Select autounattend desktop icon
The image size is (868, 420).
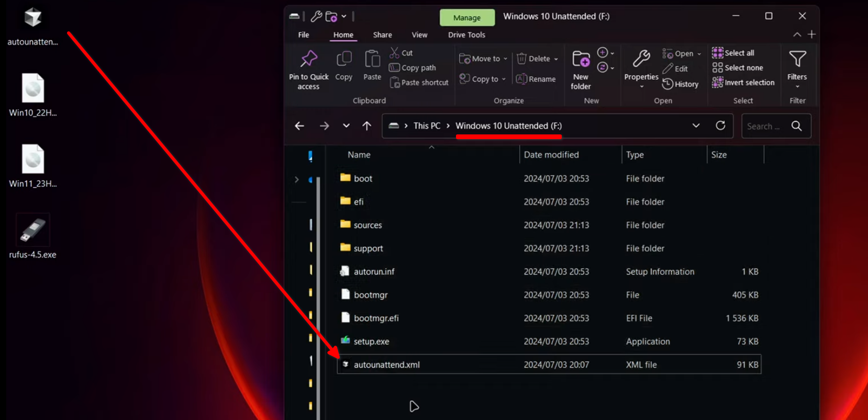pos(32,27)
